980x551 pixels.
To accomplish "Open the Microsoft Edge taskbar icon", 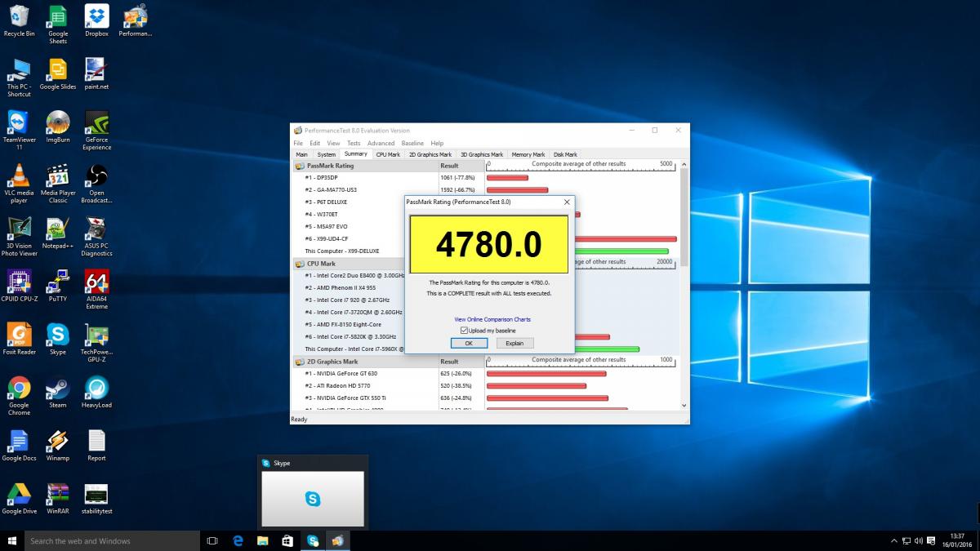I will click(238, 540).
